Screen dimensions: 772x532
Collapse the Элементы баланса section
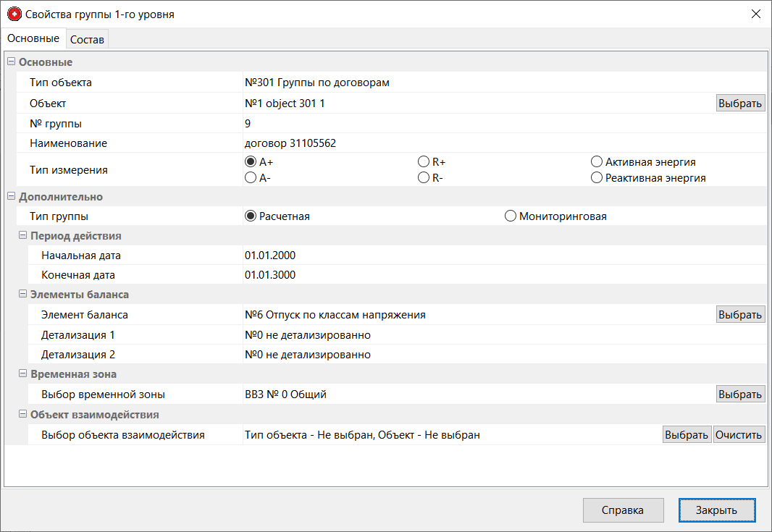pos(22,295)
